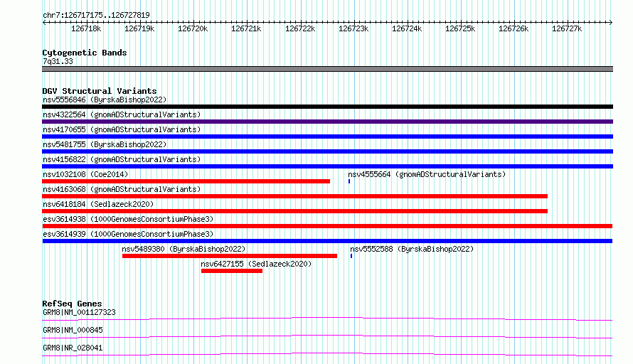
Task: Click the red nsv5489380 variant bar
Action: (230, 256)
